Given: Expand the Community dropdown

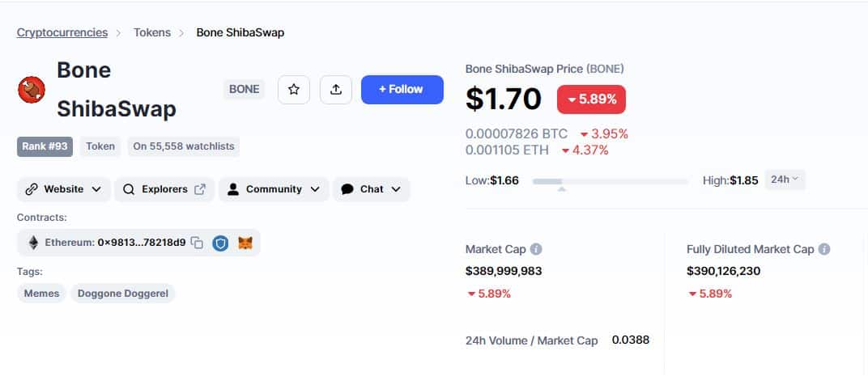Looking at the screenshot, I should [x=274, y=189].
